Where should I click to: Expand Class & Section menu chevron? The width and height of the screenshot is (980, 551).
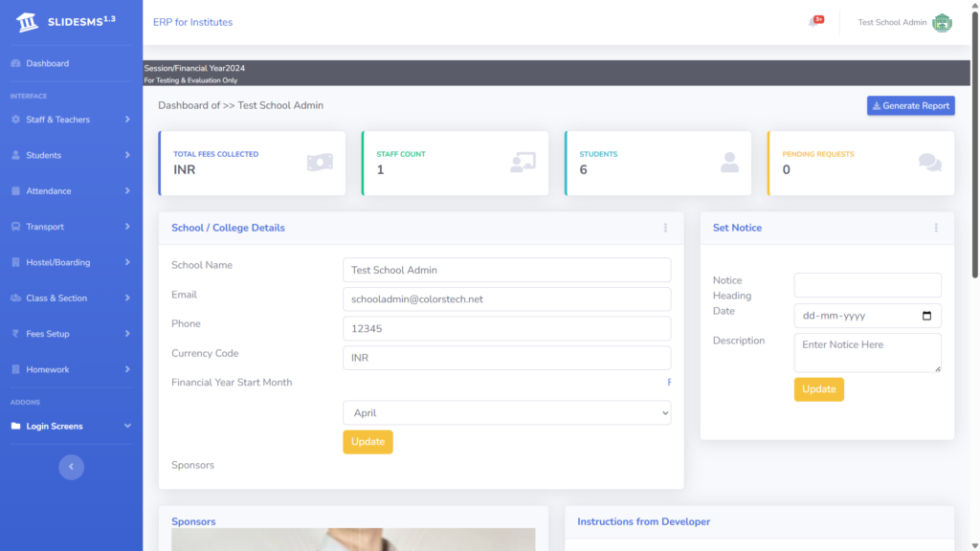pyautogui.click(x=127, y=298)
